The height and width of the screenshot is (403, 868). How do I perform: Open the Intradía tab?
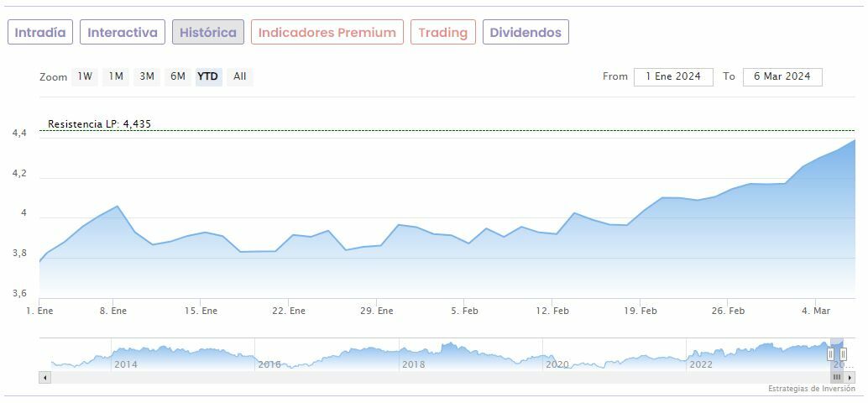click(40, 33)
